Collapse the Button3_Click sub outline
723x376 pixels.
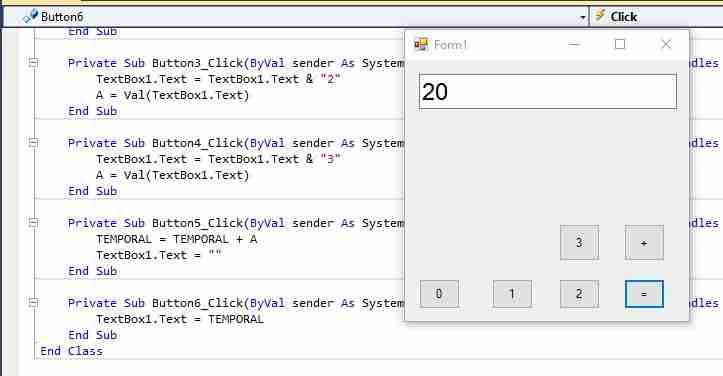pos(33,63)
